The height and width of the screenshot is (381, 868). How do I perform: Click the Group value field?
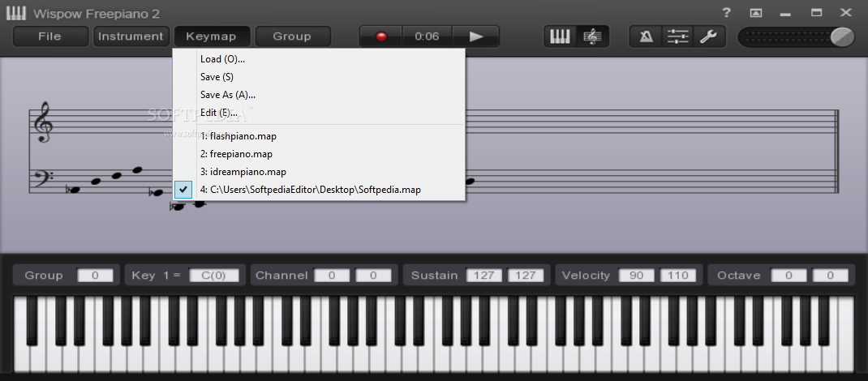click(x=95, y=276)
